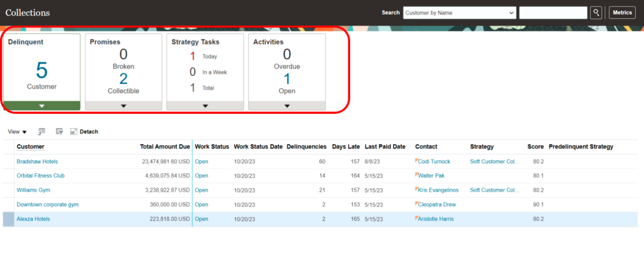Click the Delinquent 5 Customer count

(42, 70)
